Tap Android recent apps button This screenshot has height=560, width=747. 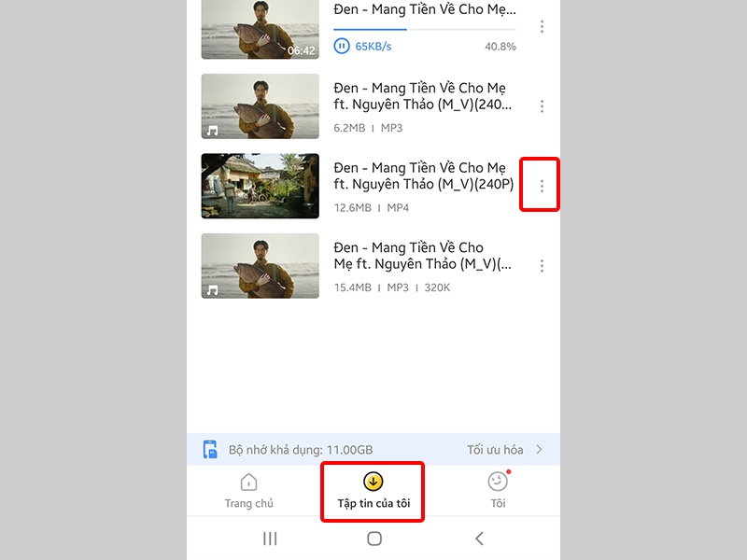click(x=270, y=539)
